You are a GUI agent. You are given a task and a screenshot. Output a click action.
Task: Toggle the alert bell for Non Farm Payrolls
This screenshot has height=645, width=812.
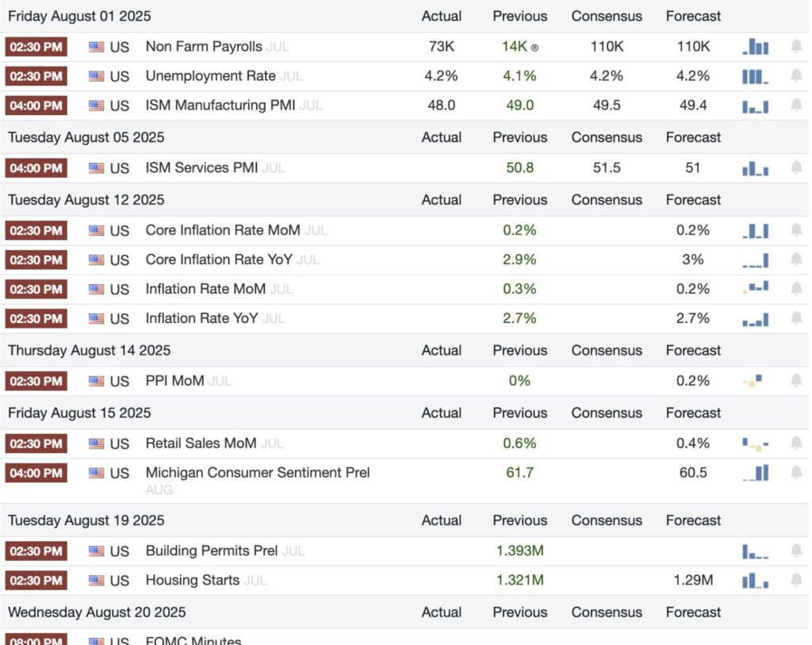[796, 47]
